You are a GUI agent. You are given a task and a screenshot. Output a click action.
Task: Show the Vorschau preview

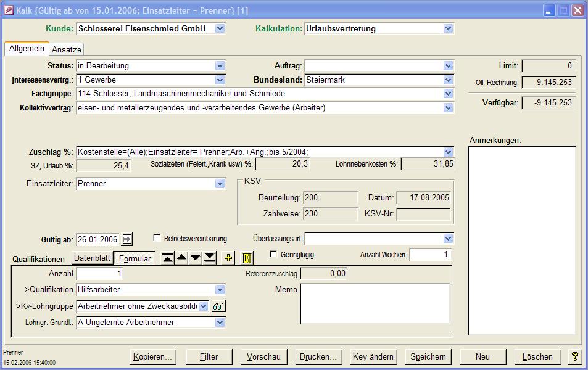(263, 356)
